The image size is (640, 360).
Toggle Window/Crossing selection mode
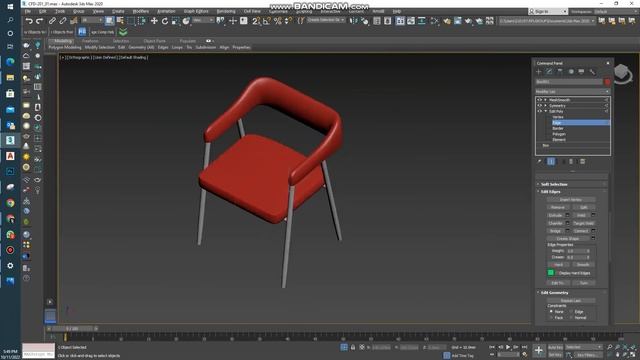pyautogui.click(x=142, y=21)
